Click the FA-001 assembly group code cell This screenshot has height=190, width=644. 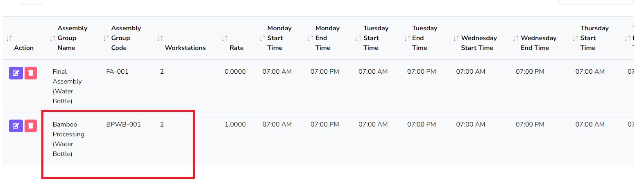117,72
